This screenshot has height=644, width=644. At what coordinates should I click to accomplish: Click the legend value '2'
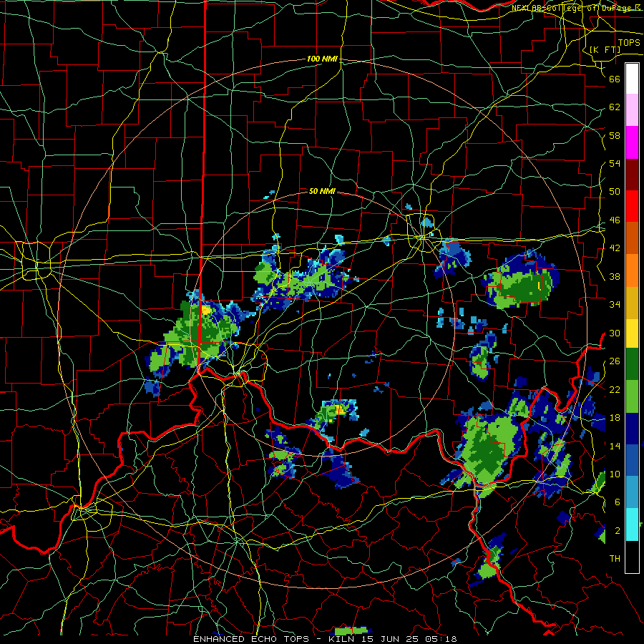point(617,530)
